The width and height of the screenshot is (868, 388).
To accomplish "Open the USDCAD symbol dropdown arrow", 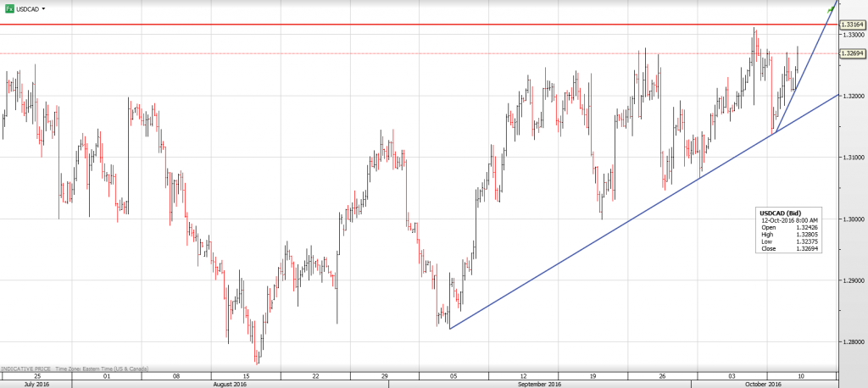I will (x=43, y=8).
